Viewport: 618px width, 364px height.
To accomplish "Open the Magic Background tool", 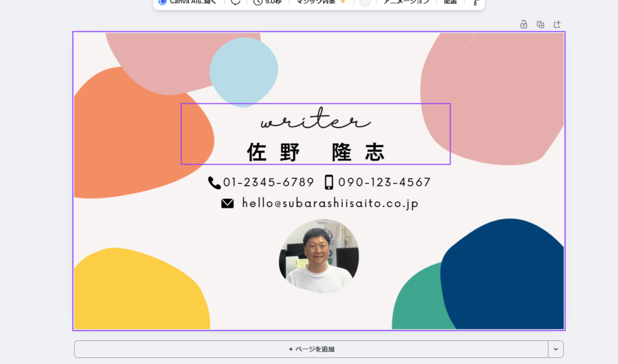I will (320, 2).
